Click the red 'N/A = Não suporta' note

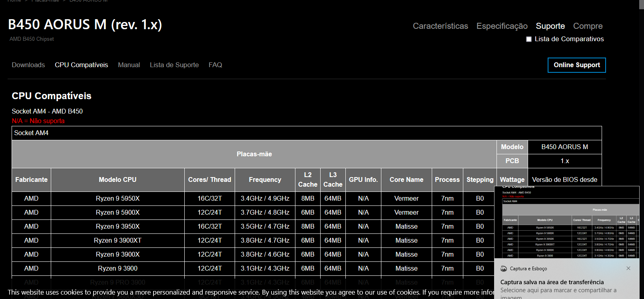coord(38,121)
